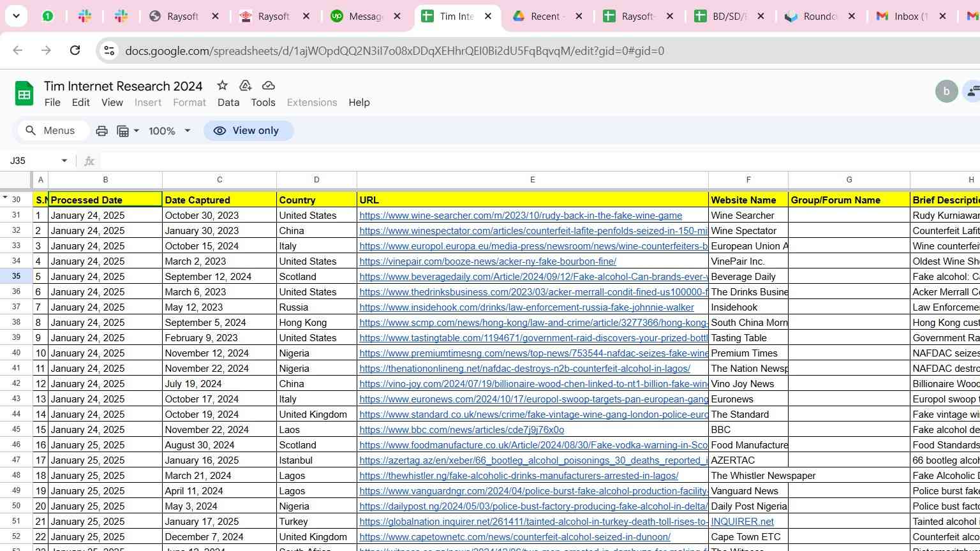The image size is (980, 551).
Task: Go back using browser back arrow
Action: click(x=17, y=50)
